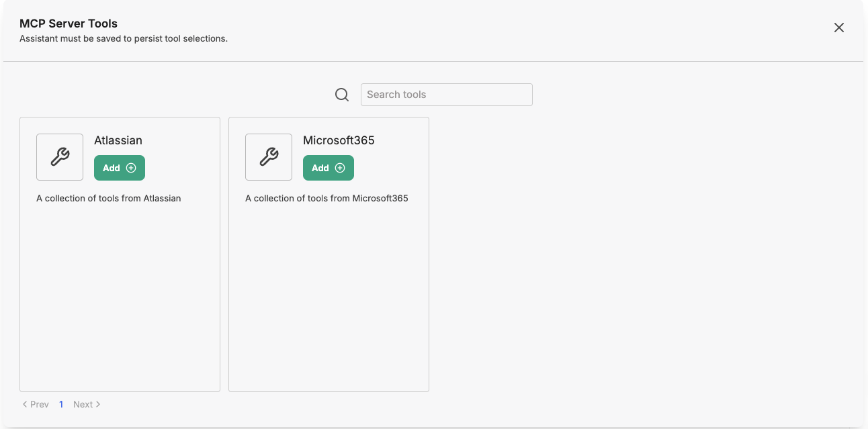Click the magnifying glass search icon
868x429 pixels.
pyautogui.click(x=342, y=95)
